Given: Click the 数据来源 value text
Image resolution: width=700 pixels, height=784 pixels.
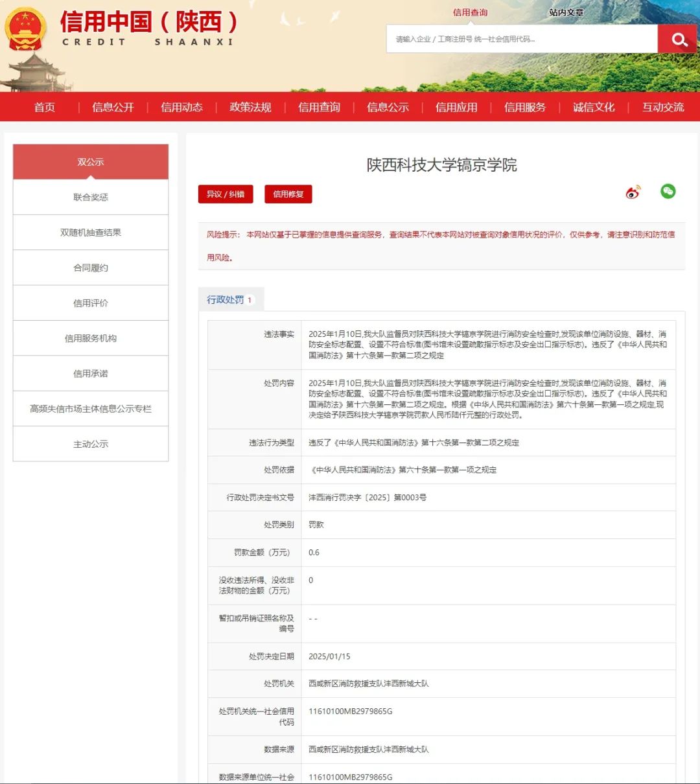Looking at the screenshot, I should 368,750.
